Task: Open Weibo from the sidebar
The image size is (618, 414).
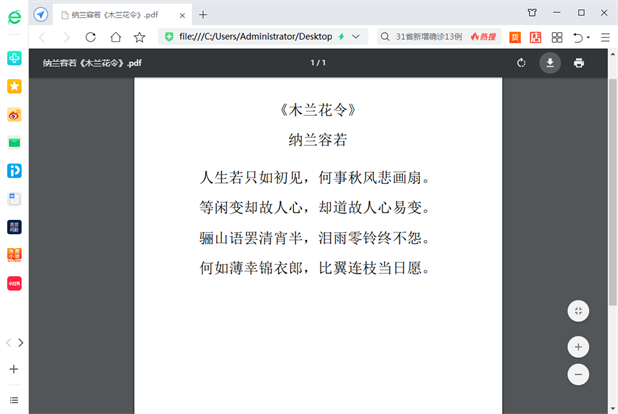Action: [x=14, y=115]
